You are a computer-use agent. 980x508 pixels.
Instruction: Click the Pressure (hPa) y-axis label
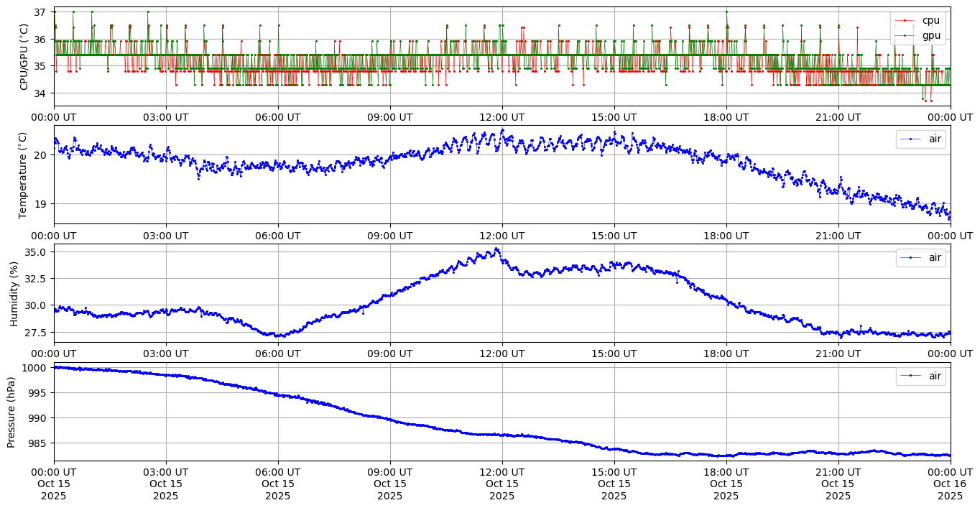[x=11, y=412]
